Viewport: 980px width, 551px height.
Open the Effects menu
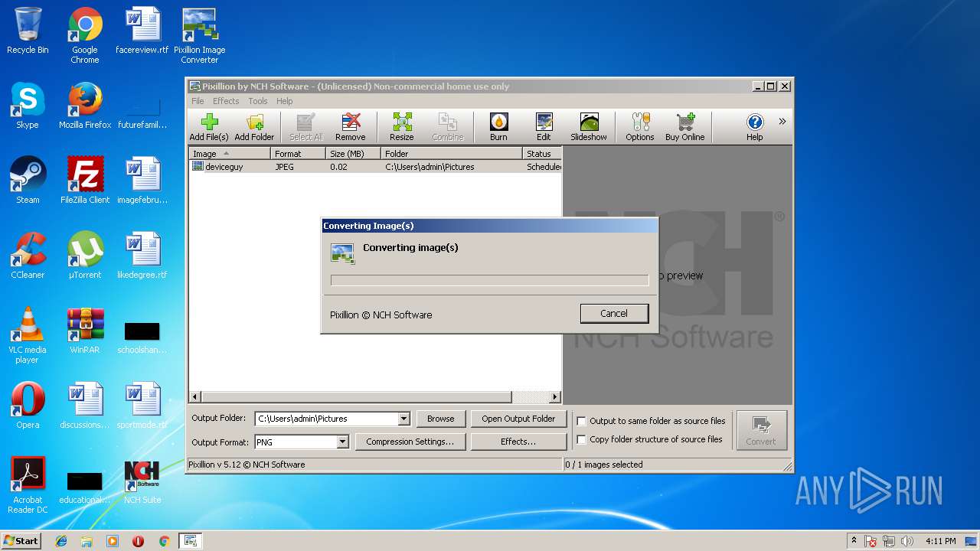coord(226,101)
